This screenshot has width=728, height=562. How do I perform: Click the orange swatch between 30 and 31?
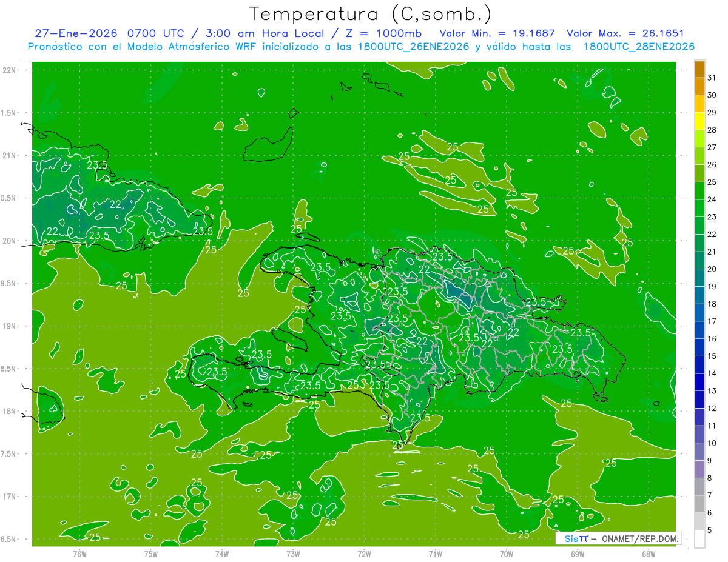coord(699,86)
